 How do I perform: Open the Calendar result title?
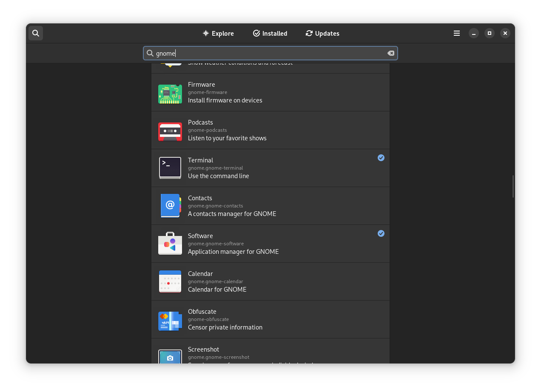pyautogui.click(x=200, y=274)
